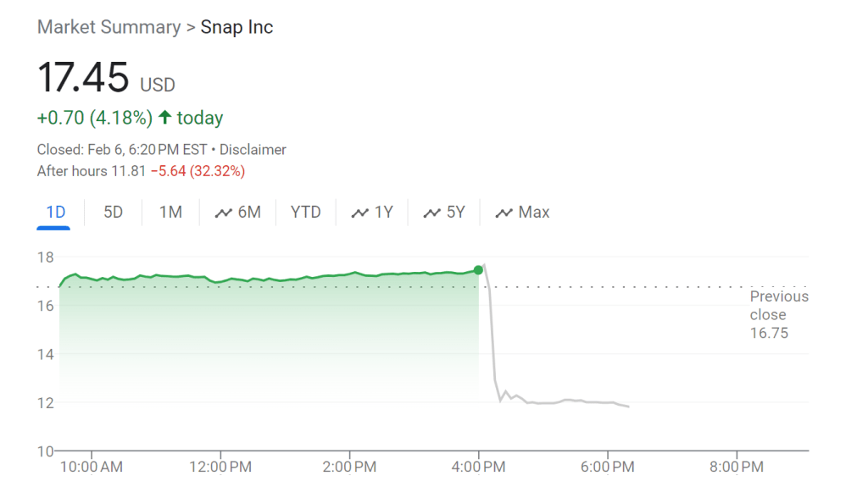Open the Disclaimer link
This screenshot has height=487, width=868.
point(253,150)
